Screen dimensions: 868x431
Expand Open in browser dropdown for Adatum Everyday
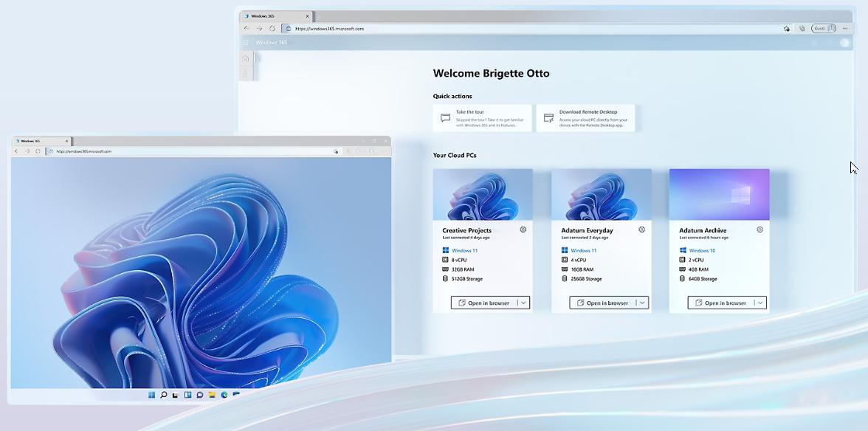(642, 303)
